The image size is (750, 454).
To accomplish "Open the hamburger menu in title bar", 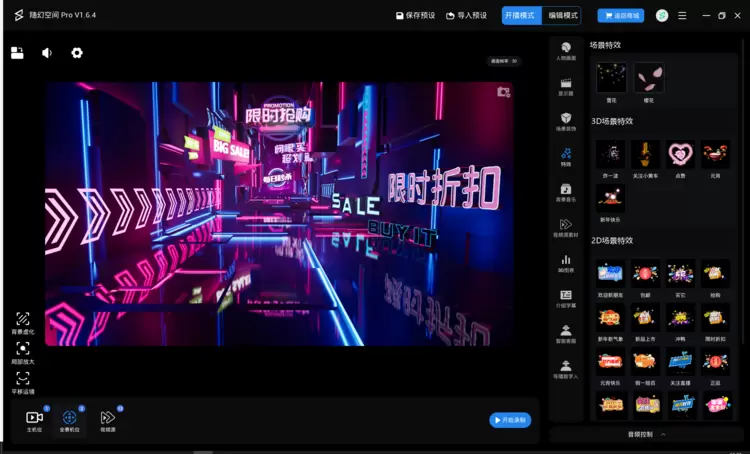I will tap(683, 15).
